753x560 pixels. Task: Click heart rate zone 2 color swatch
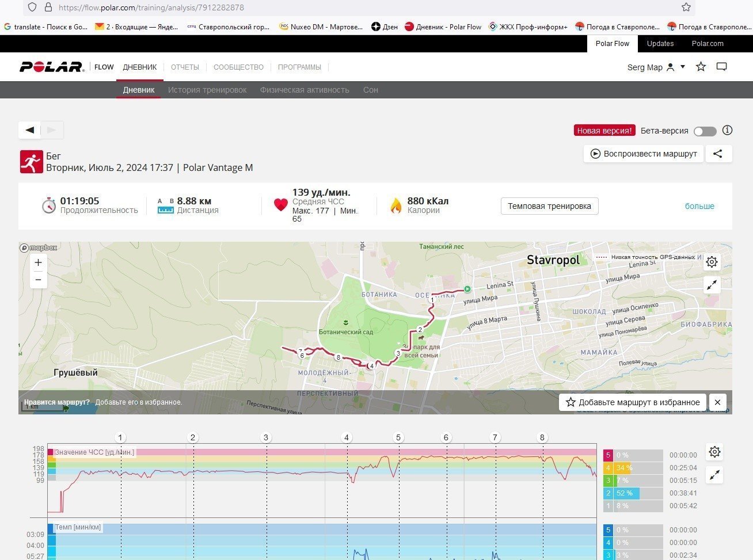(608, 493)
